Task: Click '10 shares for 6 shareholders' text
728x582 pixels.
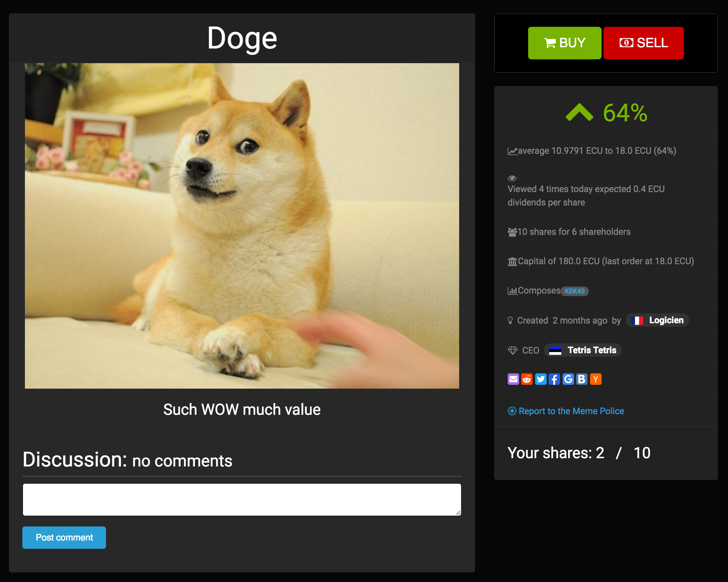Action: [574, 232]
